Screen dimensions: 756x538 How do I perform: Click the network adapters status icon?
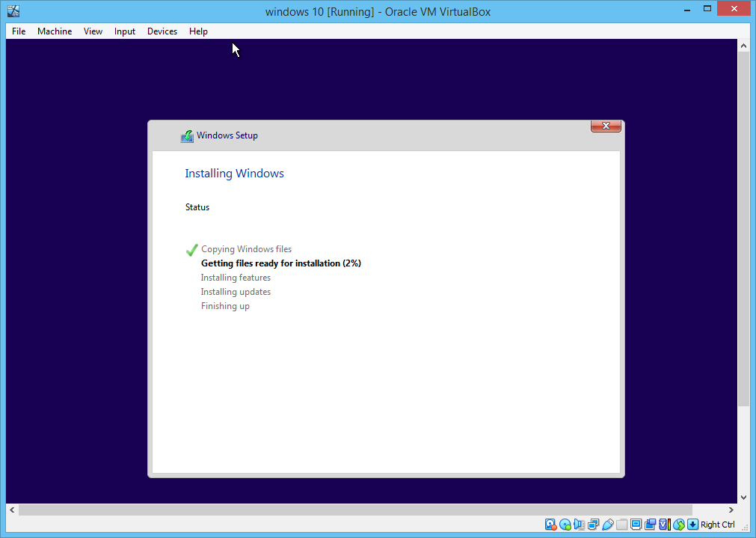tap(594, 525)
